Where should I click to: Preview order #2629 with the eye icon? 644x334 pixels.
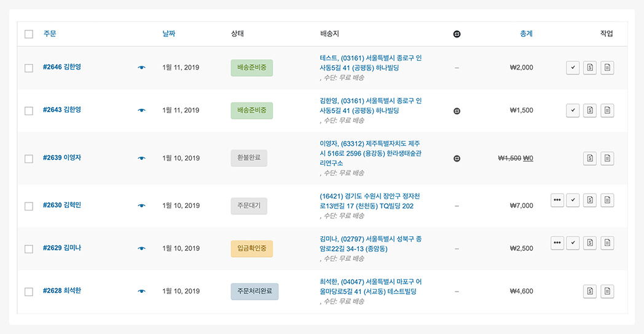pos(142,249)
